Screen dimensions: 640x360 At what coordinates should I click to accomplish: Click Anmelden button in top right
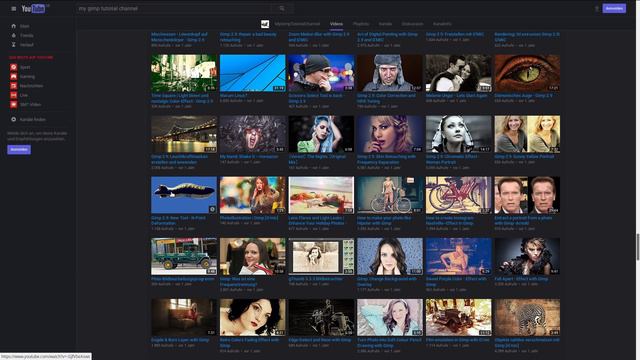tap(614, 9)
